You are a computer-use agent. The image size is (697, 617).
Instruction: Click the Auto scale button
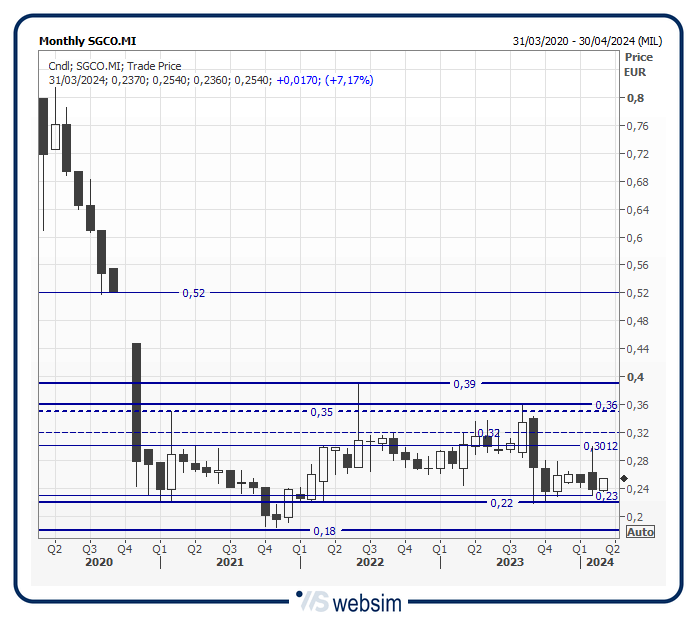(x=640, y=532)
